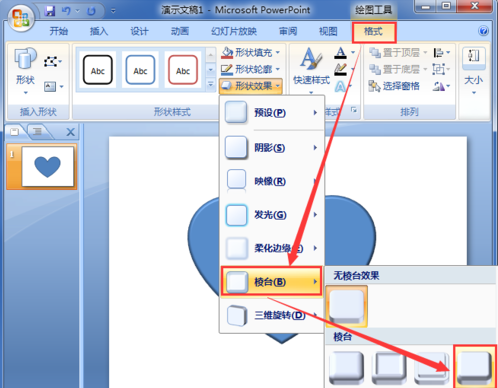
Task: Customize the quick access toolbar
Action: (113, 11)
